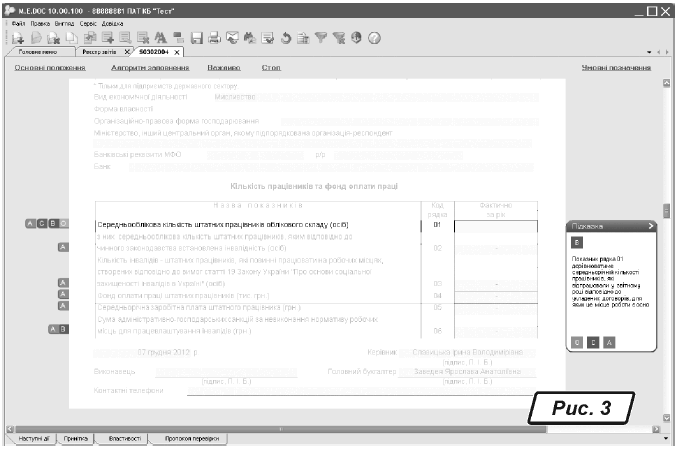676x449 pixels.
Task: Click the row 01 Фактично value field
Action: (495, 225)
